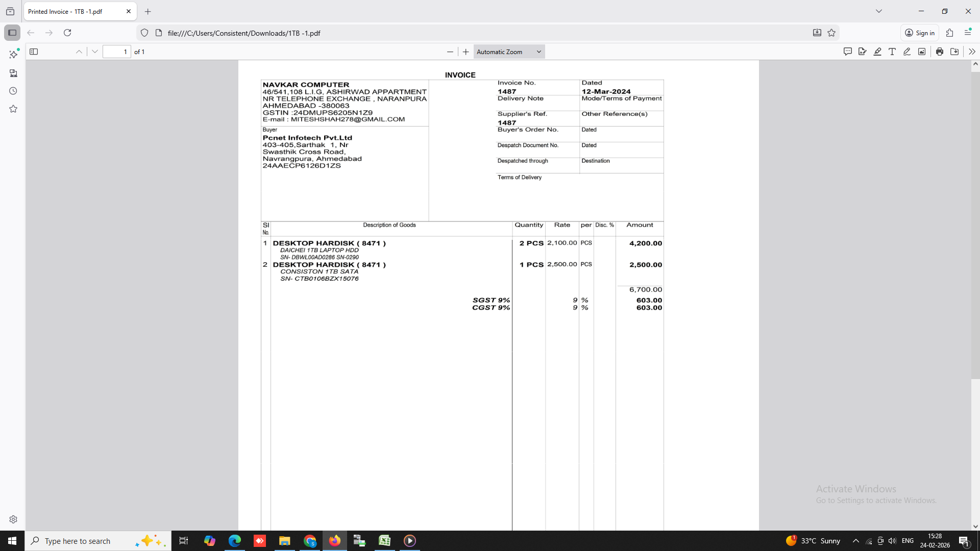Click the Sign in button
The height and width of the screenshot is (551, 980).
[x=920, y=33]
